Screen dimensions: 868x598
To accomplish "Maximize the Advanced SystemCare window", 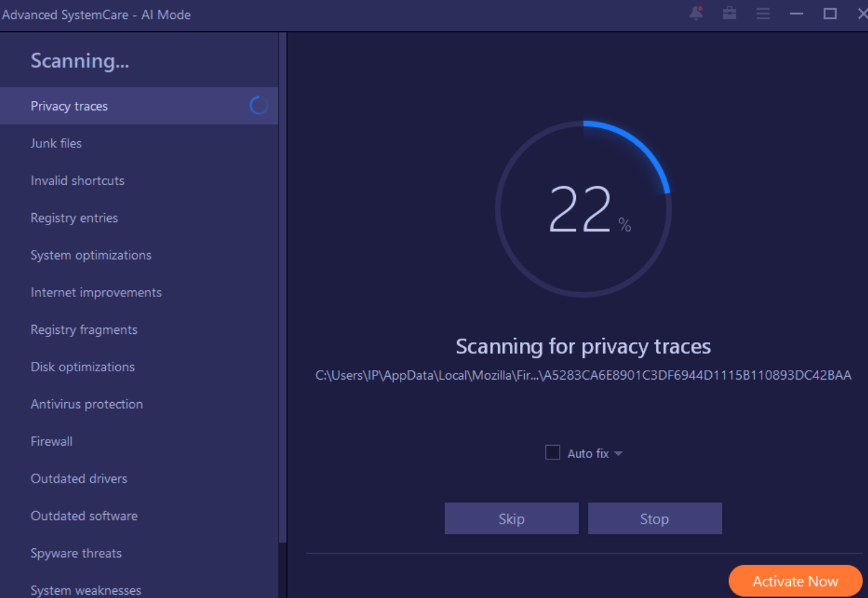I will coord(830,14).
